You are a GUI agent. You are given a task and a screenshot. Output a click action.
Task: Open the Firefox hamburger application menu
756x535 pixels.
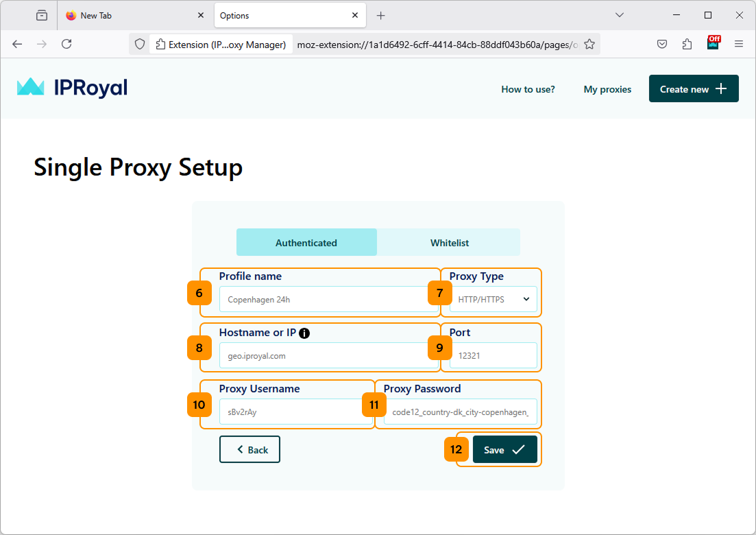click(739, 45)
